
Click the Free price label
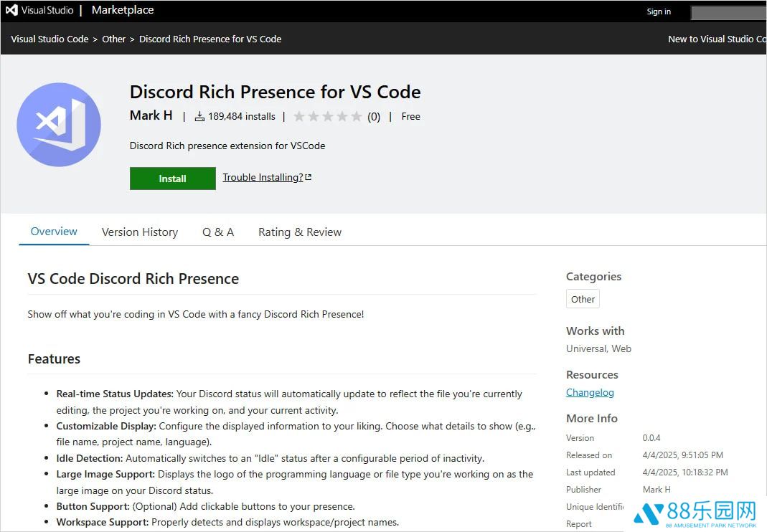click(x=410, y=116)
